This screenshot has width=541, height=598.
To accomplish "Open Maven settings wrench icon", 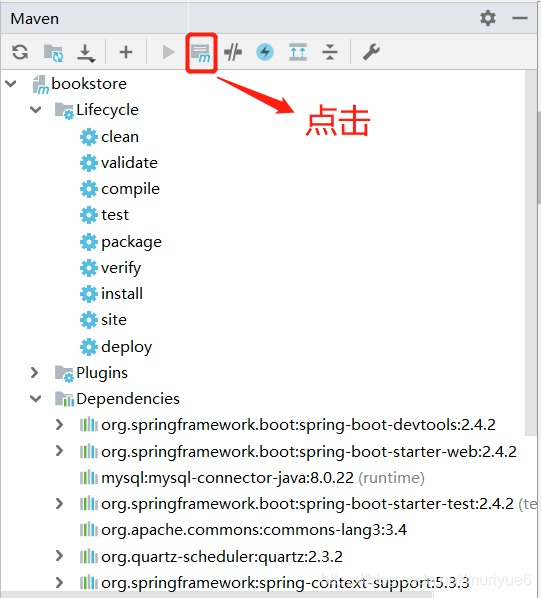I will pos(371,52).
